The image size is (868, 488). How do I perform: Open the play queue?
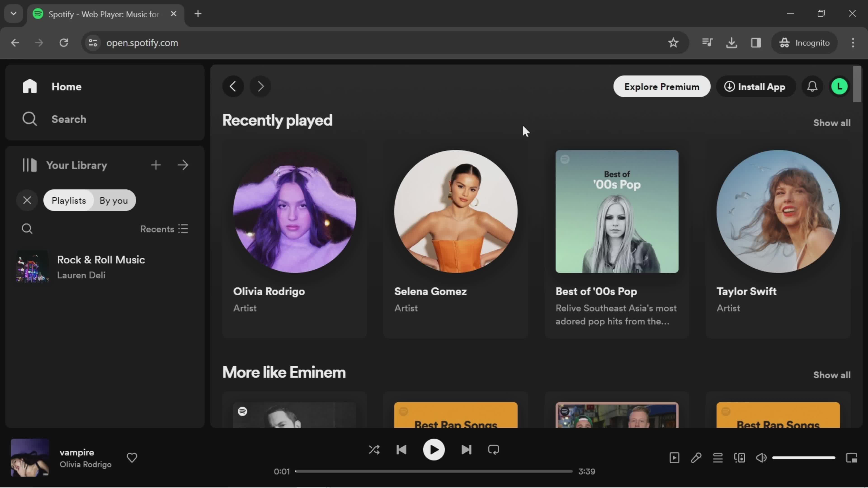[x=718, y=458]
